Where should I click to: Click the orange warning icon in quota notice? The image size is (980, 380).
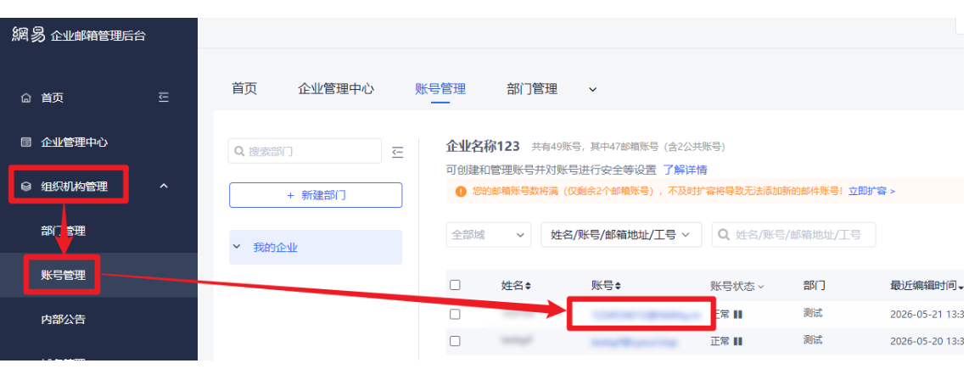coord(461,191)
